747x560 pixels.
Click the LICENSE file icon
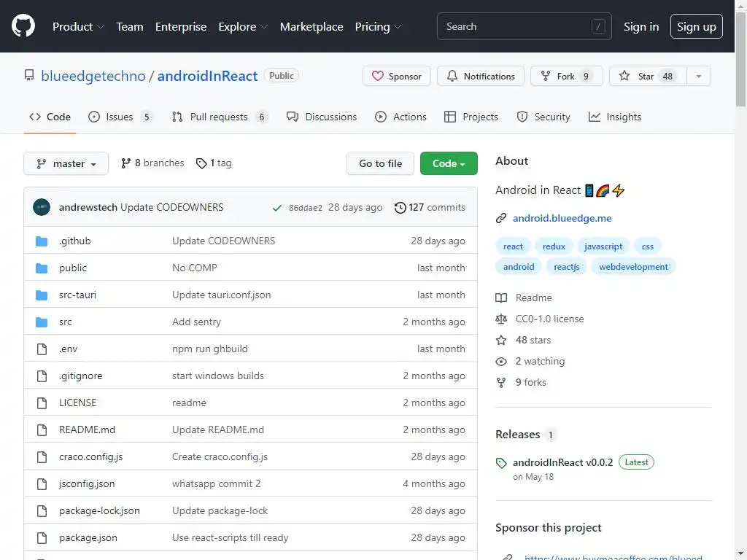click(42, 402)
